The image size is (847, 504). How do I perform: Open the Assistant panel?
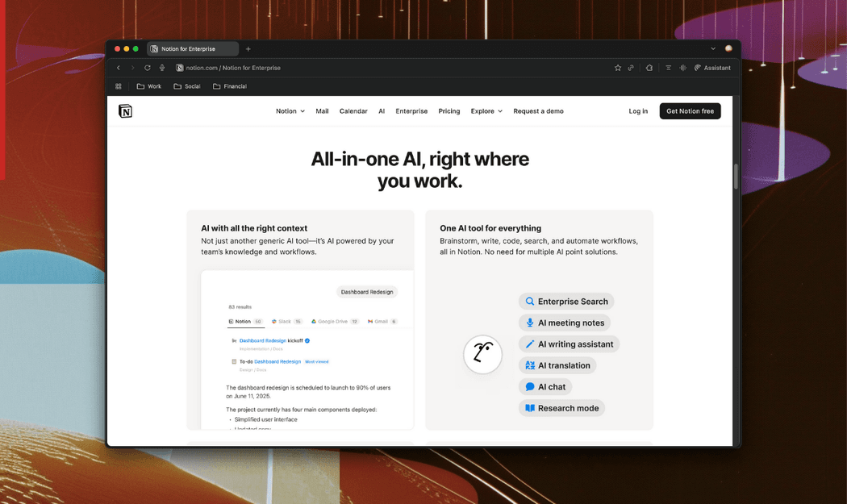coord(712,68)
